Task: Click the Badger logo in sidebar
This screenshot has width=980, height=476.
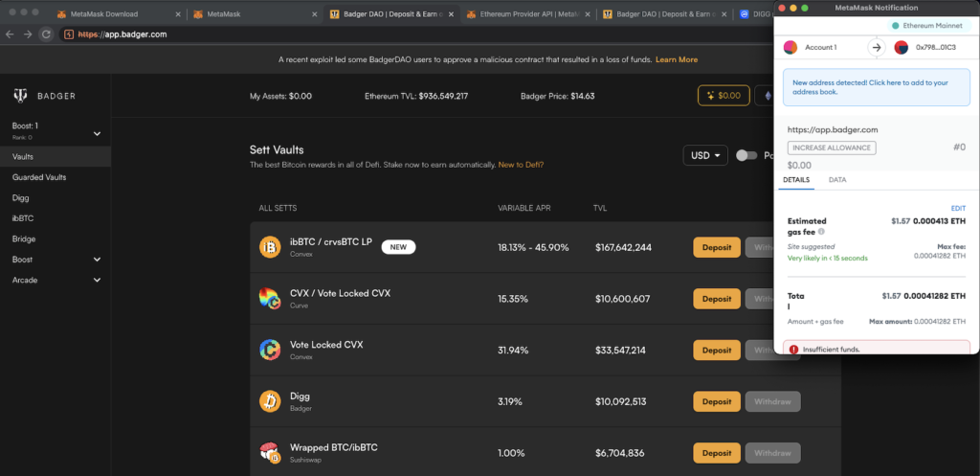Action: [20, 96]
